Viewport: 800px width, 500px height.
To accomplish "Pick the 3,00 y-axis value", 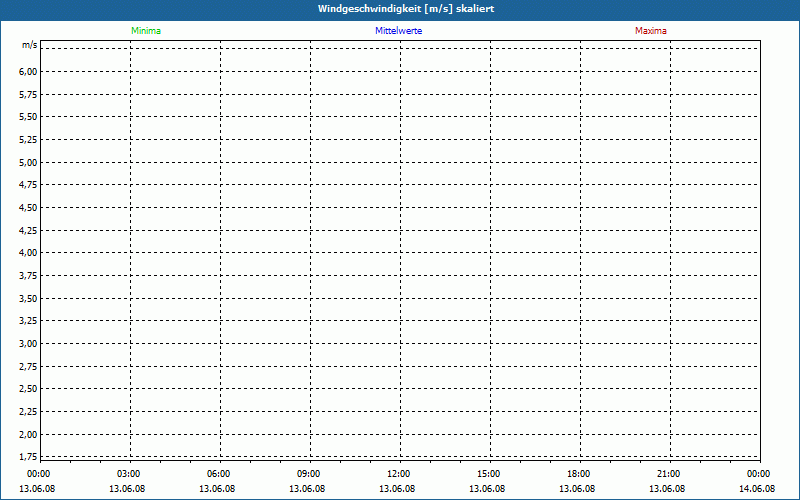I will click(x=28, y=344).
